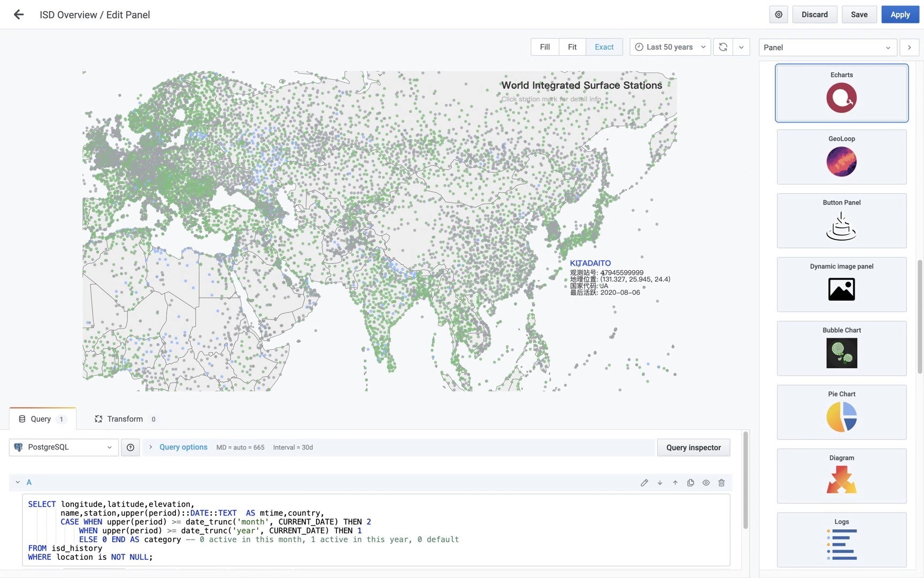This screenshot has width=924, height=578.
Task: Choose the Dynamic image panel visualization
Action: [x=842, y=284]
